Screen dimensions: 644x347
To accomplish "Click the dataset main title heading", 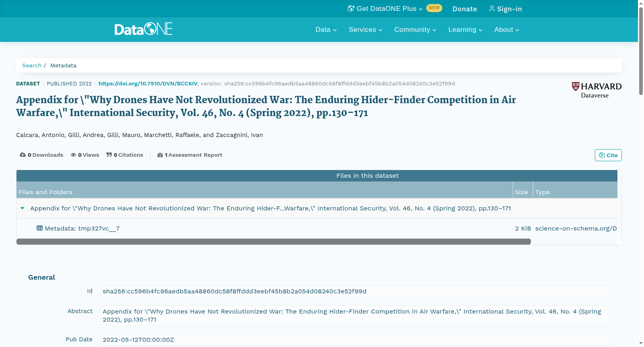I will [266, 106].
